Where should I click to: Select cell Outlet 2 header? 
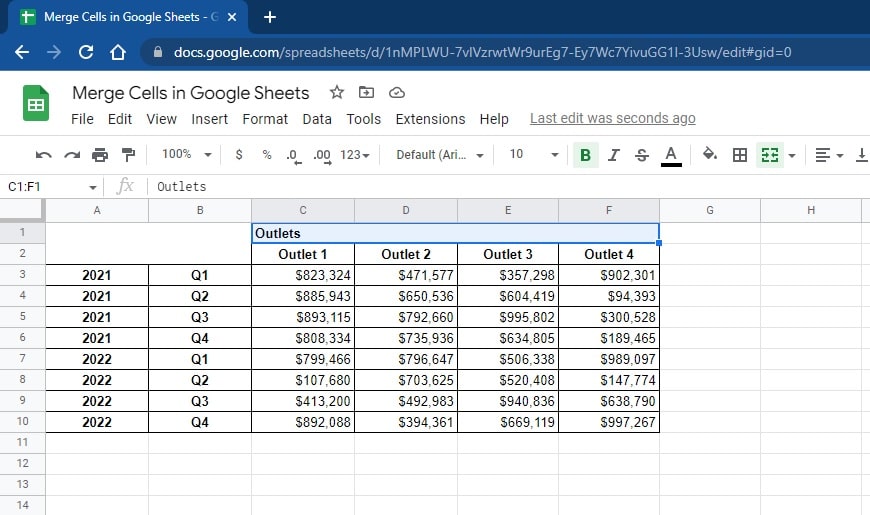tap(406, 254)
